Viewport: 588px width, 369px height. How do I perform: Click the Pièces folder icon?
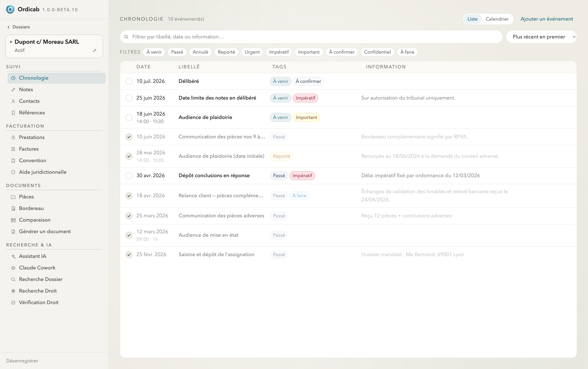13,197
